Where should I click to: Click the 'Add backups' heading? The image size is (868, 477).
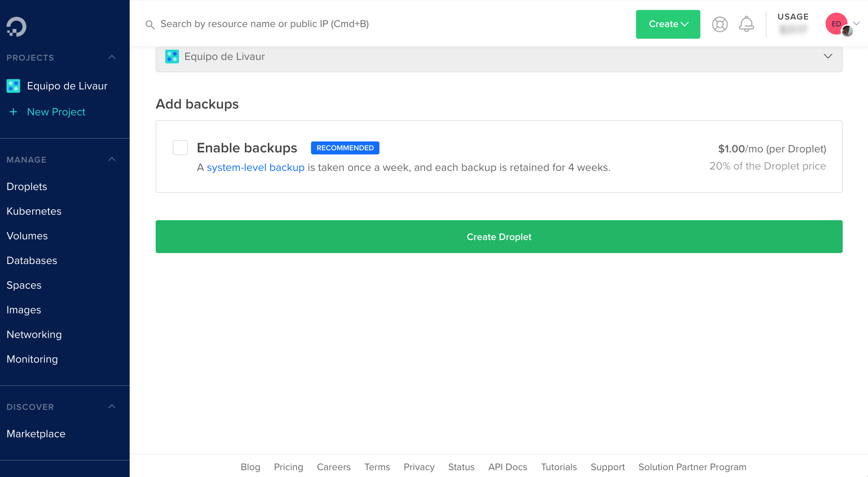pyautogui.click(x=197, y=104)
